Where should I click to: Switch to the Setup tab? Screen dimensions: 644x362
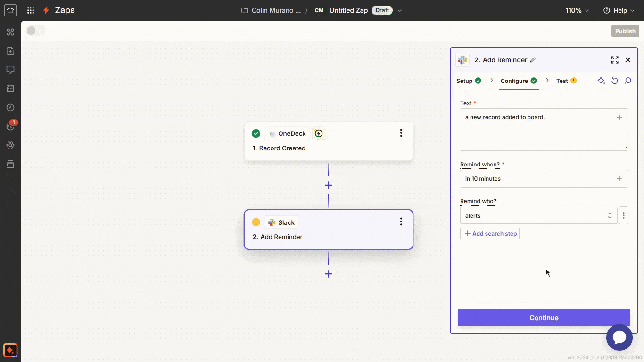pos(469,81)
